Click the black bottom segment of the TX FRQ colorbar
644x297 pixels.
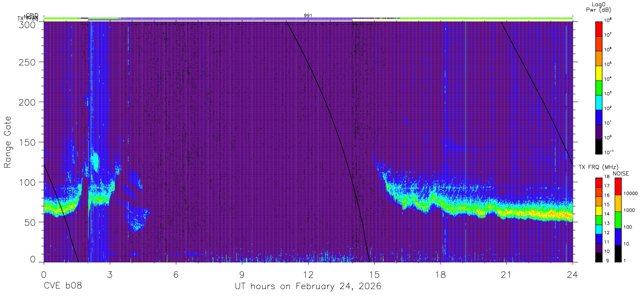599,257
